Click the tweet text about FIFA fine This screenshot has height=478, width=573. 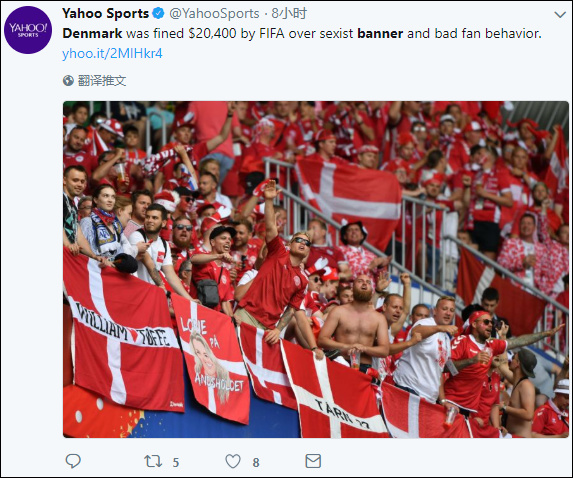coord(302,34)
